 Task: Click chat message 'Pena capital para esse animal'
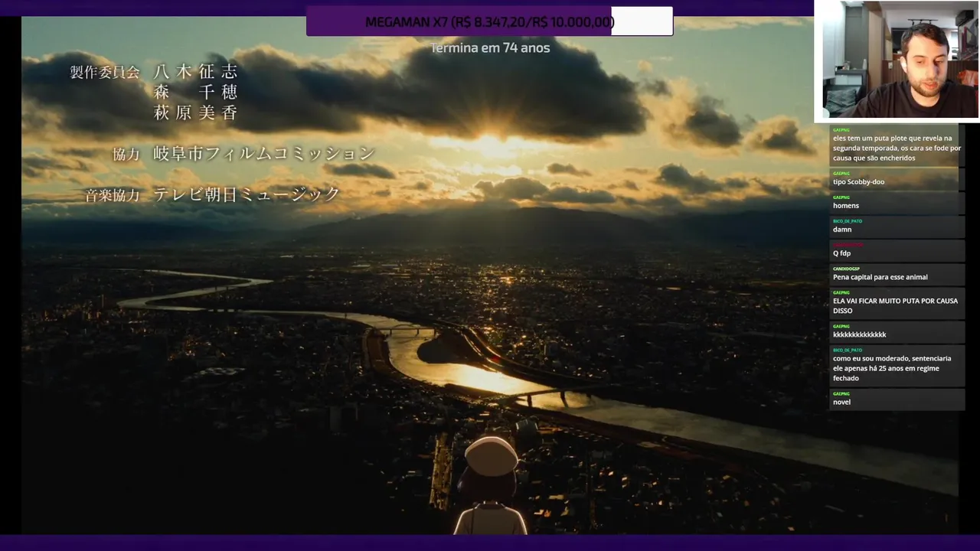[897, 274]
